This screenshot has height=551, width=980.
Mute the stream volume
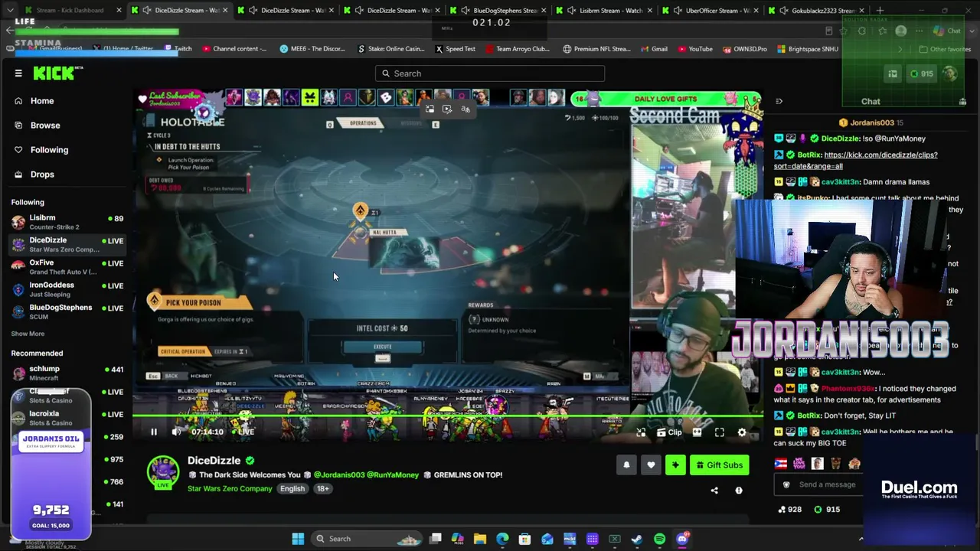177,432
